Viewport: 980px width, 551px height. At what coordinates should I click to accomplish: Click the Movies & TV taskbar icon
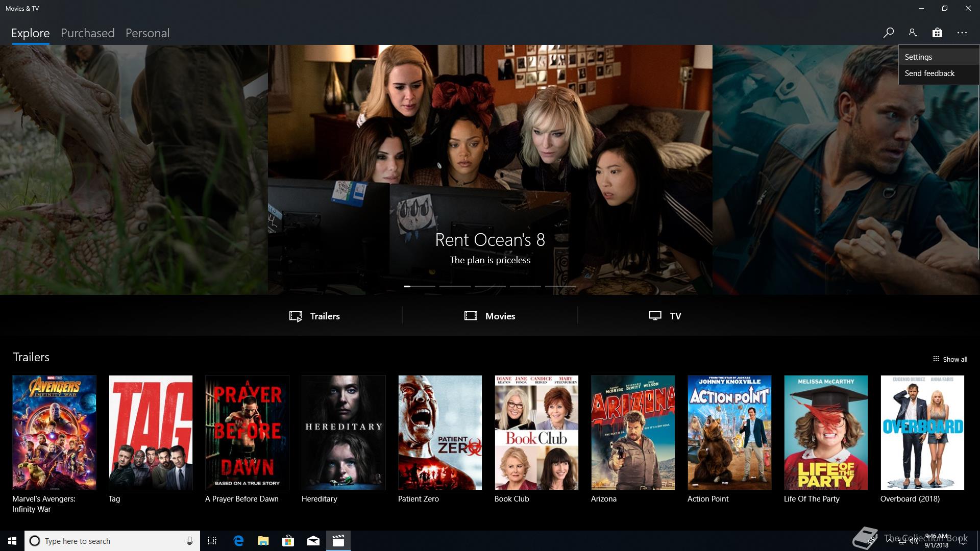point(338,541)
